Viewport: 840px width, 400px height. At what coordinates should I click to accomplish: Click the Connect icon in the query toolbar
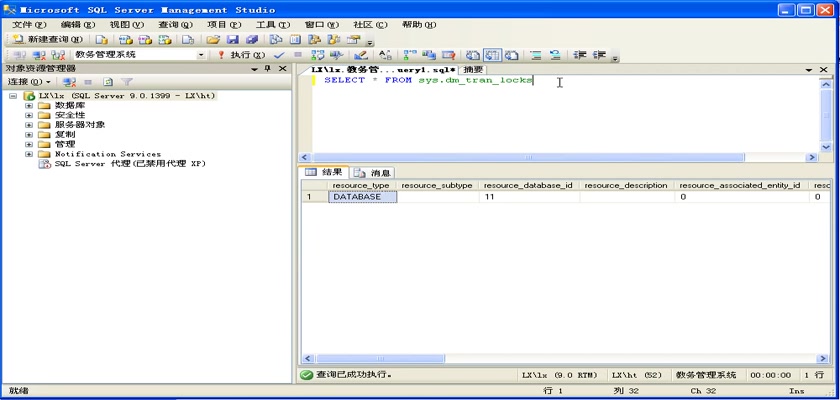coord(19,55)
